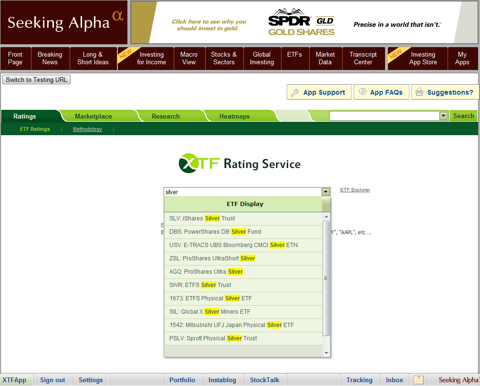Select 1542: Mitsubishi UFJ Japan Physical Silver ETF
The width and height of the screenshot is (480, 386).
tap(243, 325)
